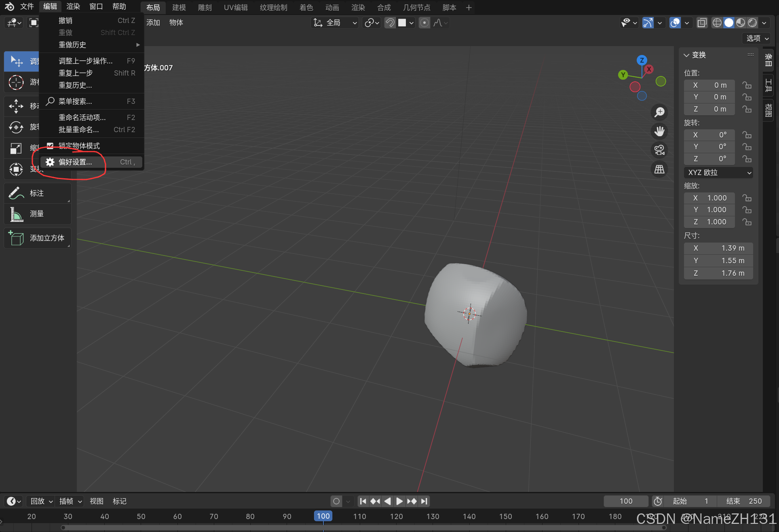Click the zoom magnifier viewport icon
779x532 pixels.
point(659,112)
